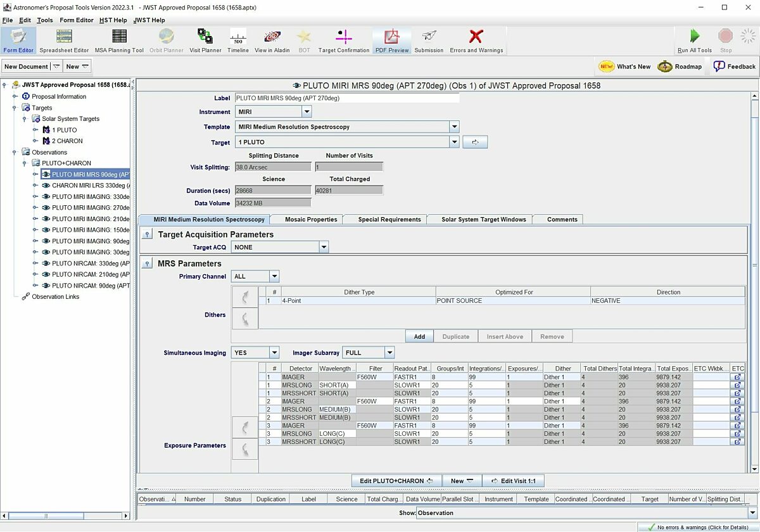Open the Imager Subarray FULL dropdown
Image resolution: width=760 pixels, height=532 pixels.
click(x=389, y=353)
